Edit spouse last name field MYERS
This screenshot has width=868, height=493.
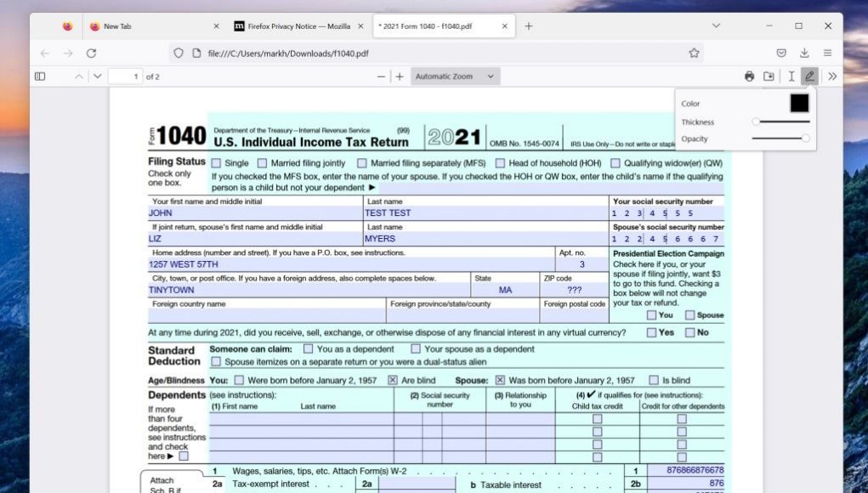(x=486, y=239)
